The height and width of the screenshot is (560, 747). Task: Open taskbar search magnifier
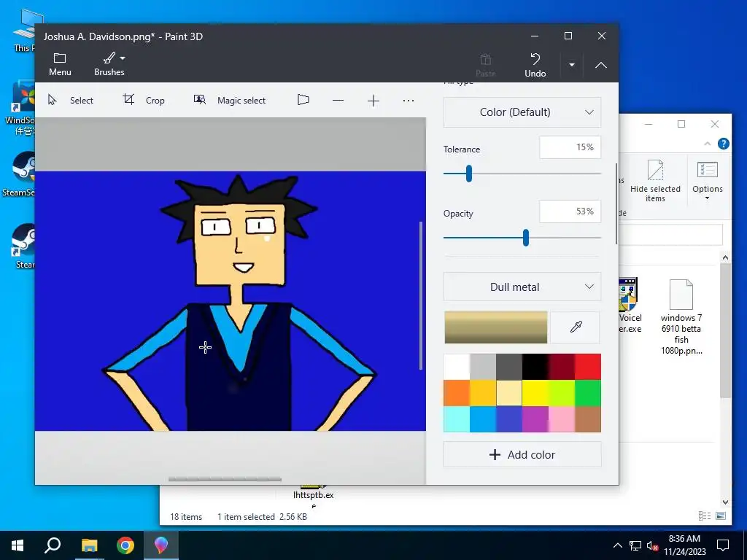click(53, 545)
